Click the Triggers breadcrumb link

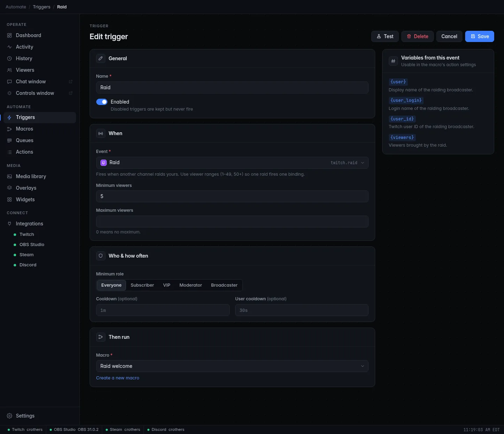click(42, 7)
